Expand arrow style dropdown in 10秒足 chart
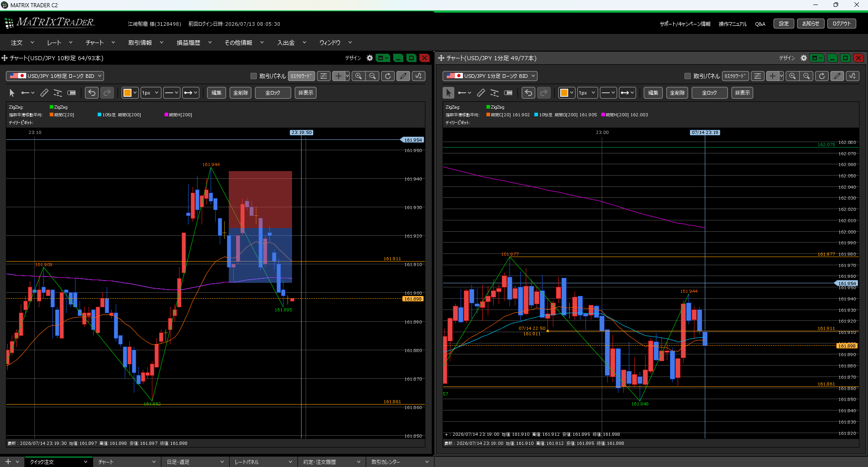This screenshot has width=868, height=467. click(191, 93)
